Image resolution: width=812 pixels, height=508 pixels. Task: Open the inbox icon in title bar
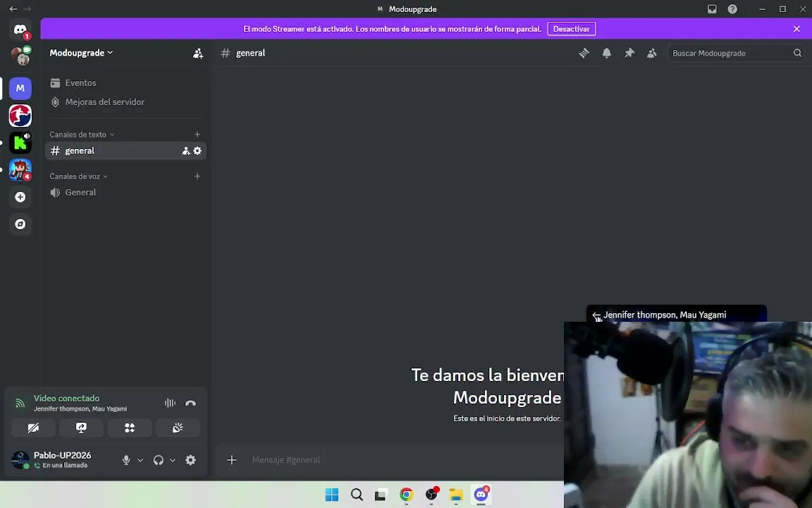[712, 8]
